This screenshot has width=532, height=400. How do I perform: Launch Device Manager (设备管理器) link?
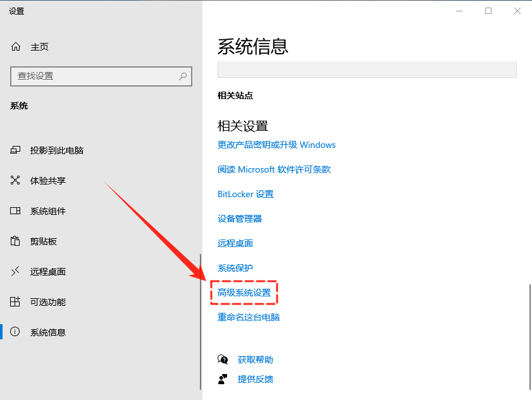click(x=240, y=219)
